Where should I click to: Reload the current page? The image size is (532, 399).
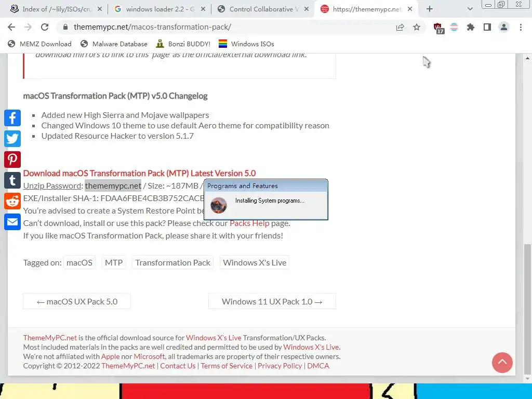tap(45, 27)
